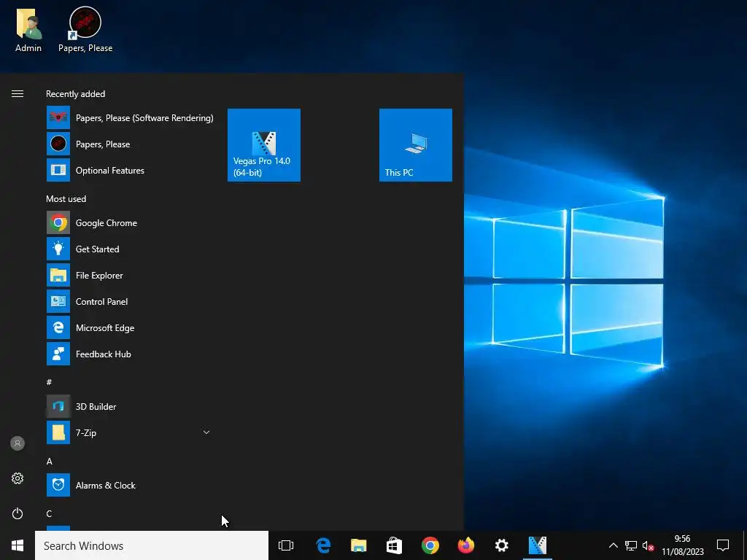Open Settings gear in Start menu
This screenshot has height=560, width=747.
[x=18, y=478]
